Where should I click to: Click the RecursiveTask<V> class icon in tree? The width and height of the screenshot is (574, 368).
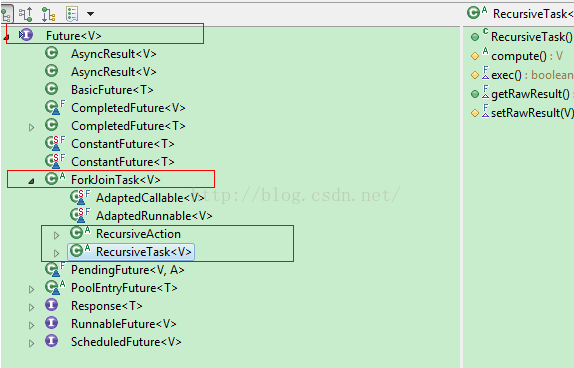click(x=80, y=250)
